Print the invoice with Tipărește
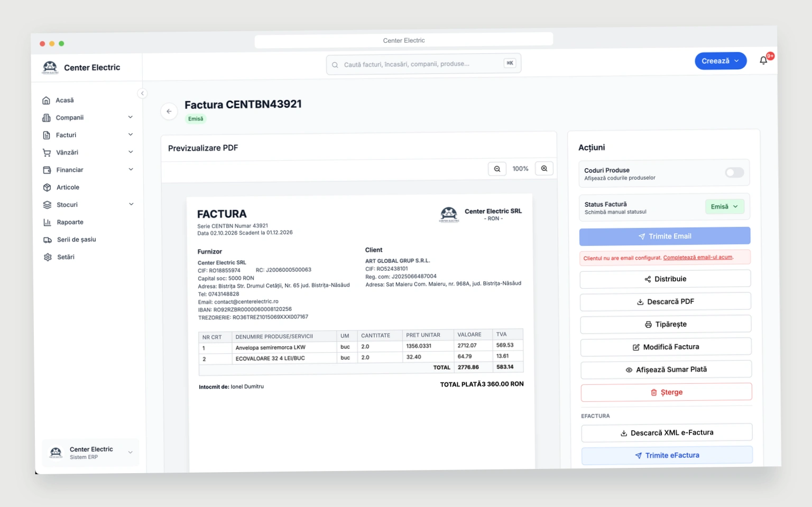Viewport: 812px width, 507px height. point(666,324)
